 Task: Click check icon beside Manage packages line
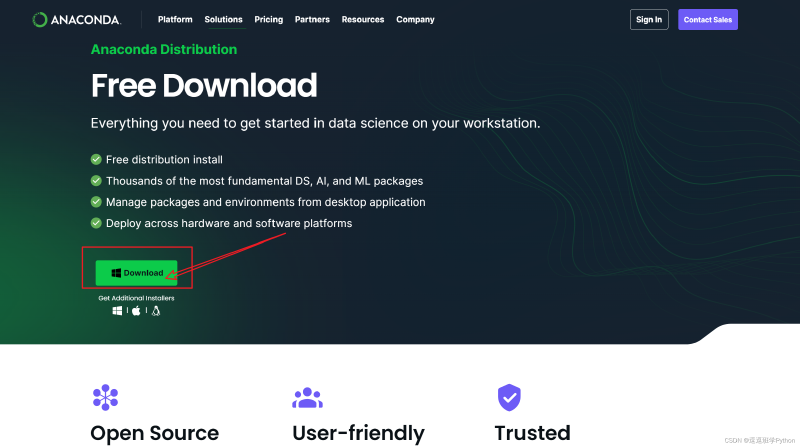point(96,202)
